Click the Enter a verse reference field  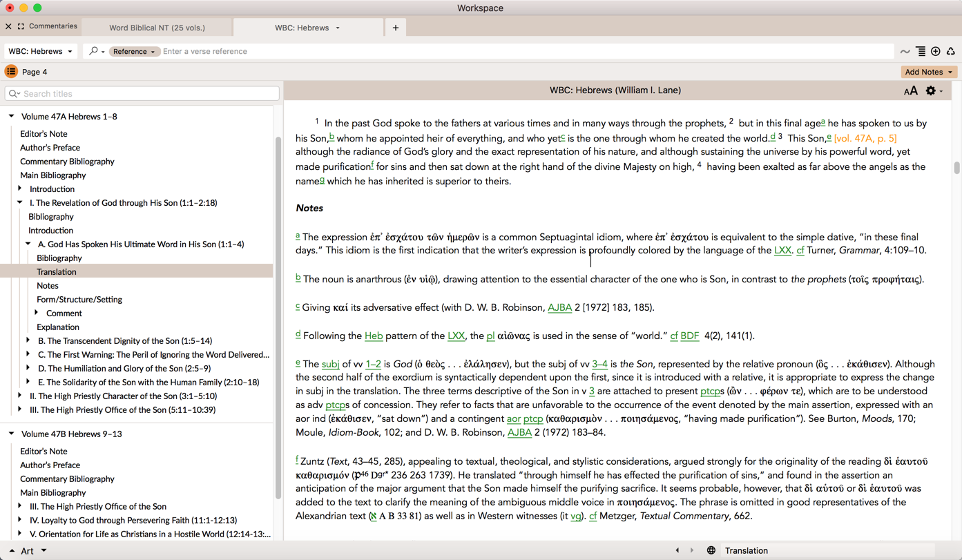click(527, 51)
